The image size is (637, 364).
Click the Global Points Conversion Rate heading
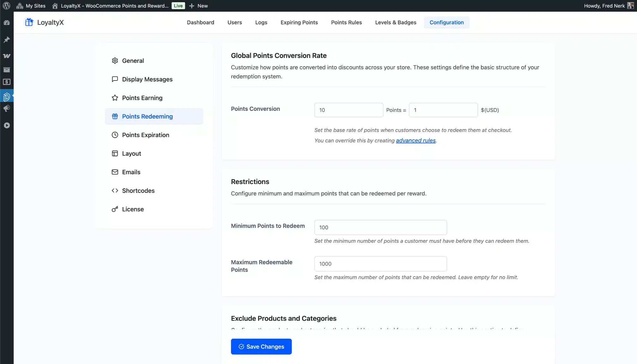click(x=279, y=56)
